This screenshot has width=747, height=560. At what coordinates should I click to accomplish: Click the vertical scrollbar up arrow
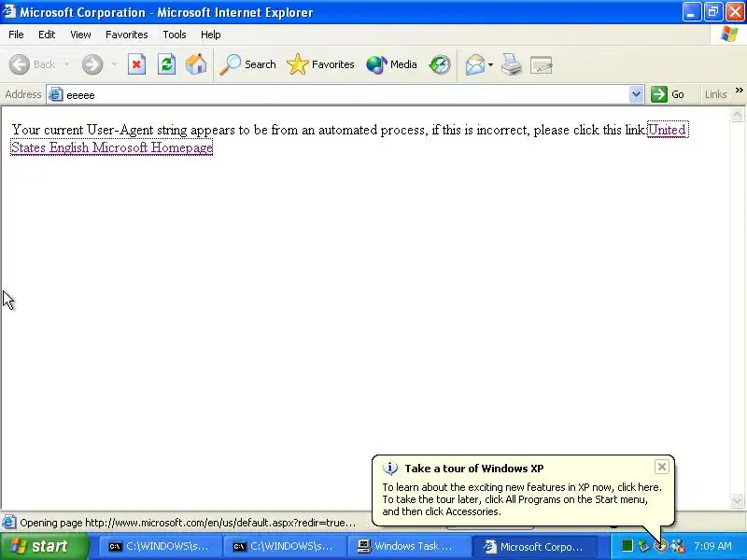[737, 115]
